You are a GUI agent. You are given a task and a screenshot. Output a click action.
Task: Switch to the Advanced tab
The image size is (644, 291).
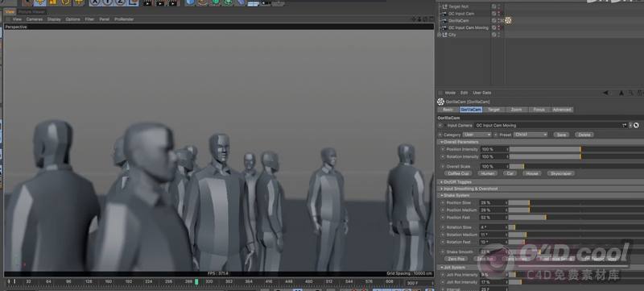(562, 110)
